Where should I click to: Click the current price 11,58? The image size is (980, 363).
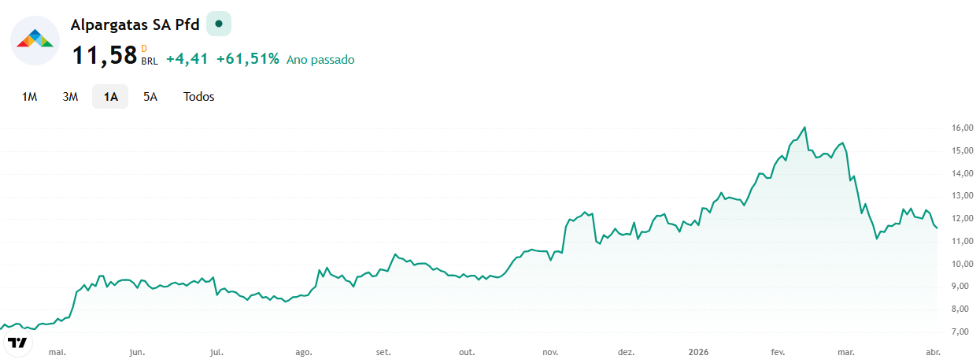pyautogui.click(x=105, y=57)
